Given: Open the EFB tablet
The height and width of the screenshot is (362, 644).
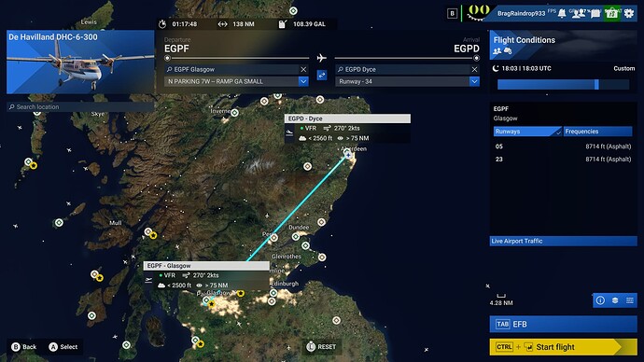Looking at the screenshot, I should point(563,324).
